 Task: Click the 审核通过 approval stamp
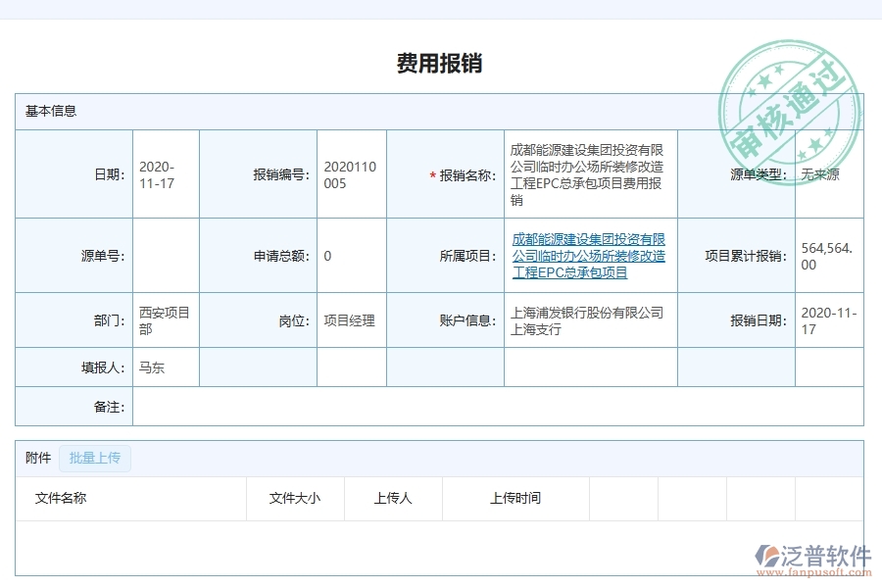click(790, 97)
